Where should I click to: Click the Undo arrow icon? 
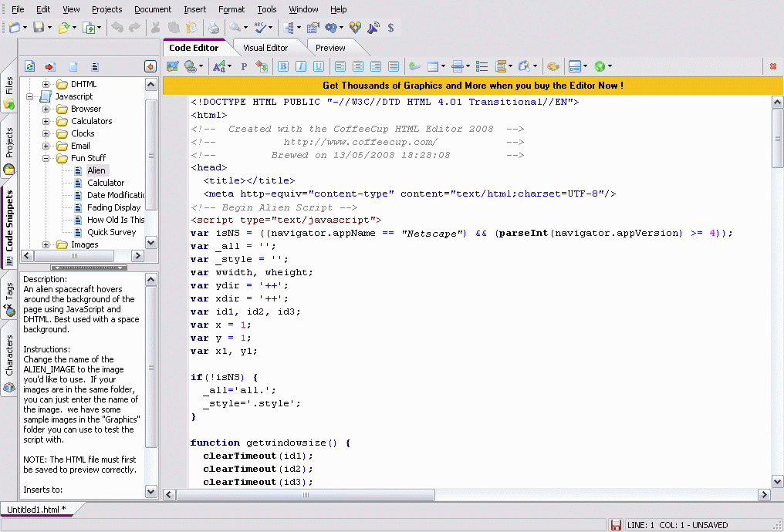pos(117,28)
